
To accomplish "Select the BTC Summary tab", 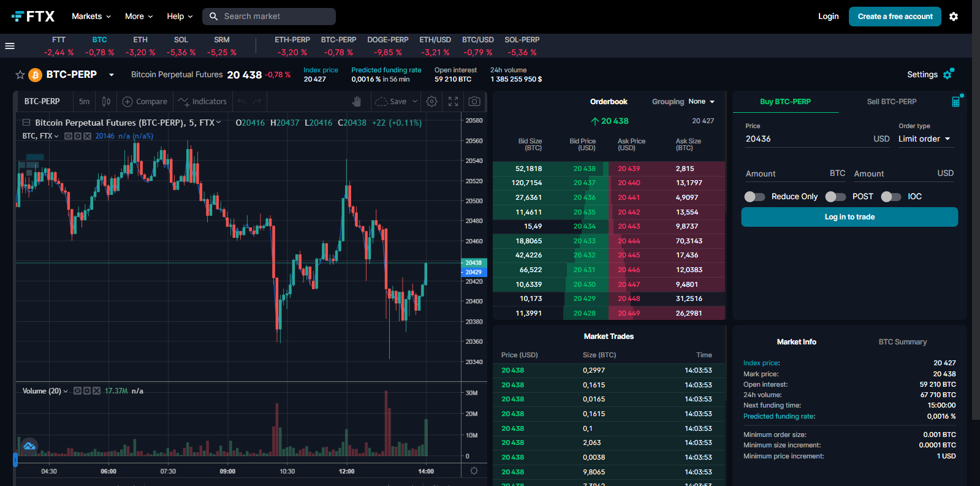I will (903, 342).
